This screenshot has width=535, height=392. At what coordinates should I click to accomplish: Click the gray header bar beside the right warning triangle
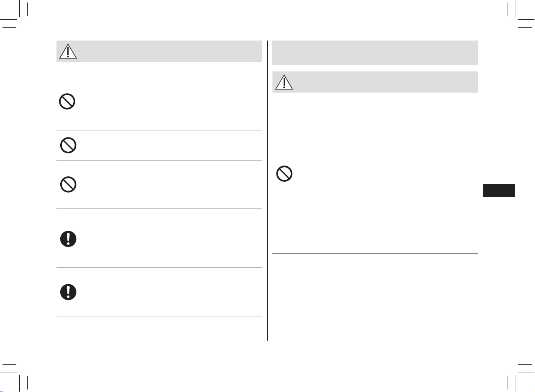(x=386, y=82)
